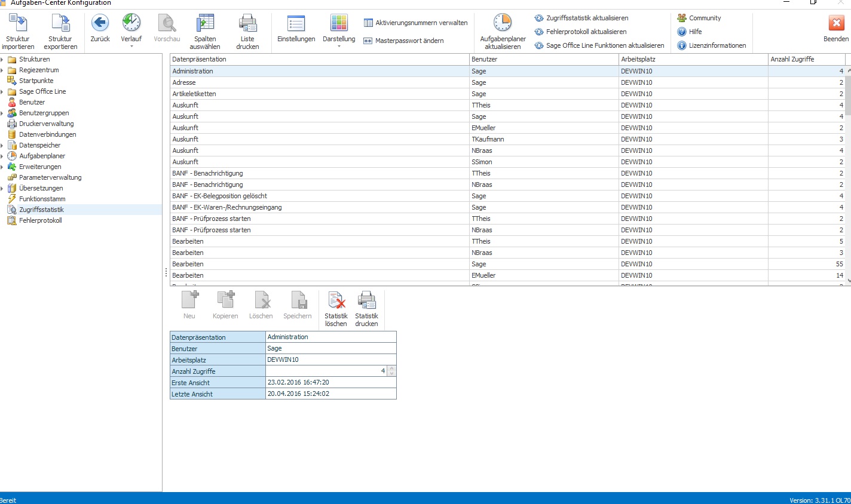Sort by the Benutzer column header
Viewport: 851px width, 504px height.
point(544,59)
